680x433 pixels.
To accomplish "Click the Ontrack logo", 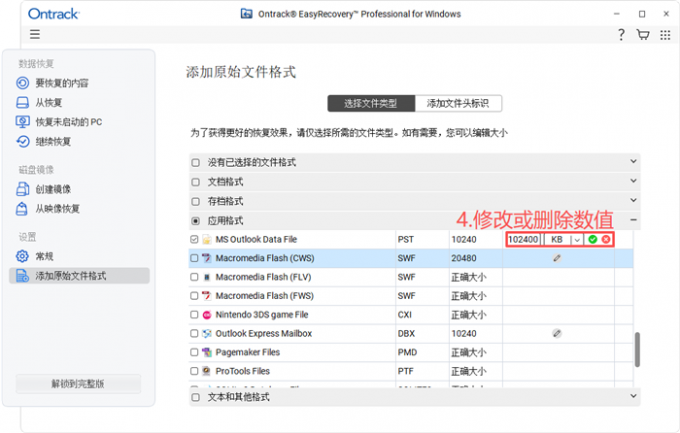I will [53, 14].
